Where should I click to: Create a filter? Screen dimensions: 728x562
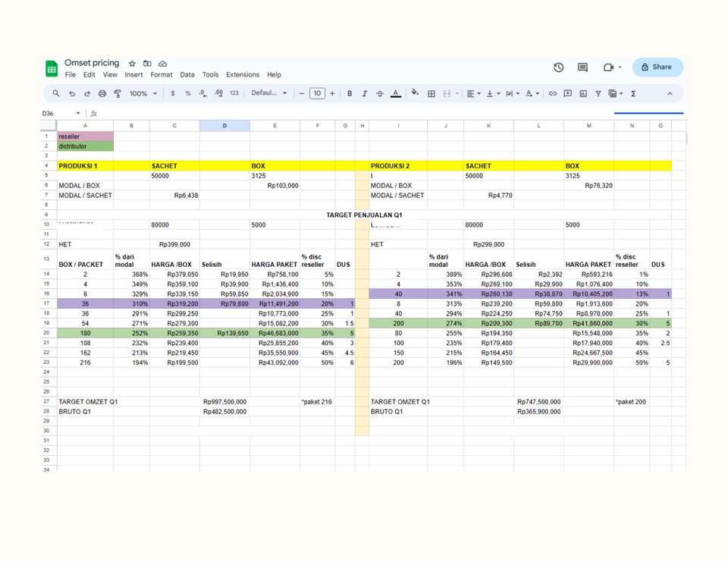pos(597,93)
